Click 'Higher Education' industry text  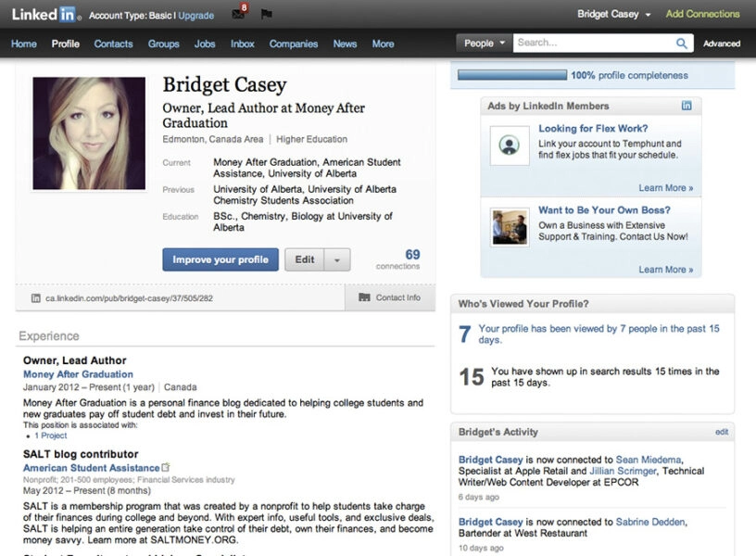click(311, 139)
